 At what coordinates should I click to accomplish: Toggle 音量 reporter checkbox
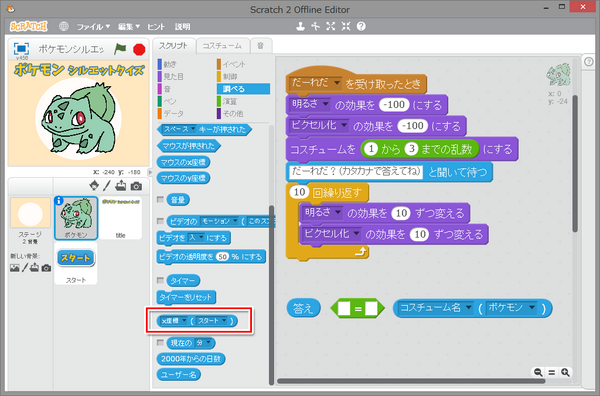click(160, 199)
